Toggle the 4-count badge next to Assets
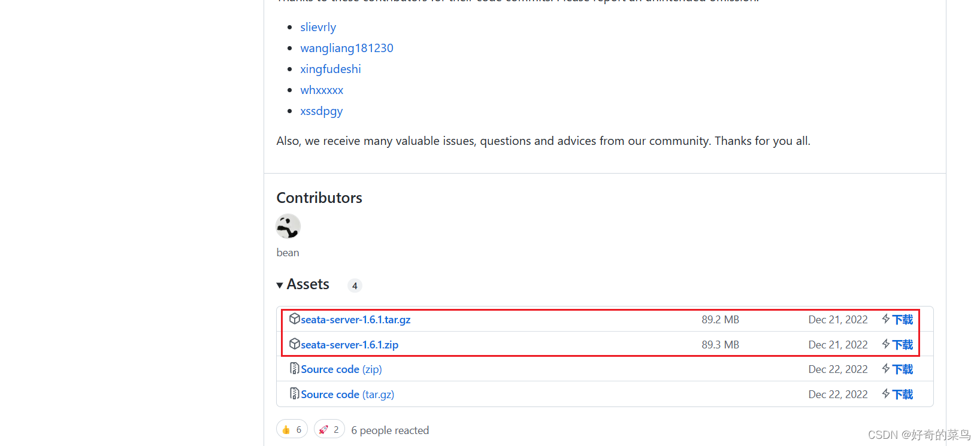The height and width of the screenshot is (446, 980). tap(355, 286)
